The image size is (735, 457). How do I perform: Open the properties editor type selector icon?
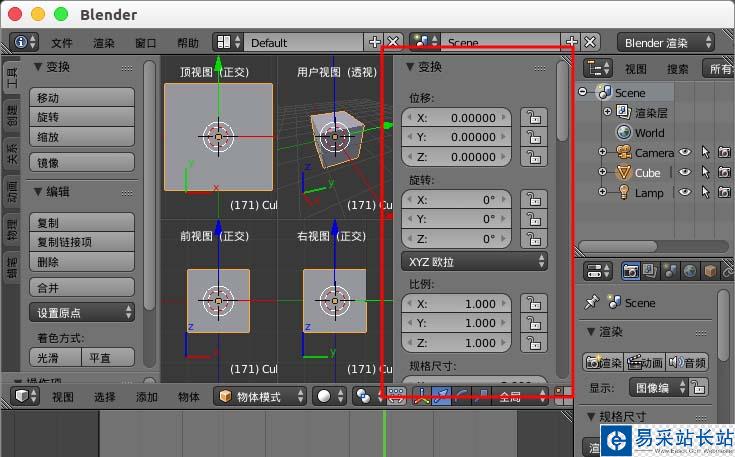598,271
